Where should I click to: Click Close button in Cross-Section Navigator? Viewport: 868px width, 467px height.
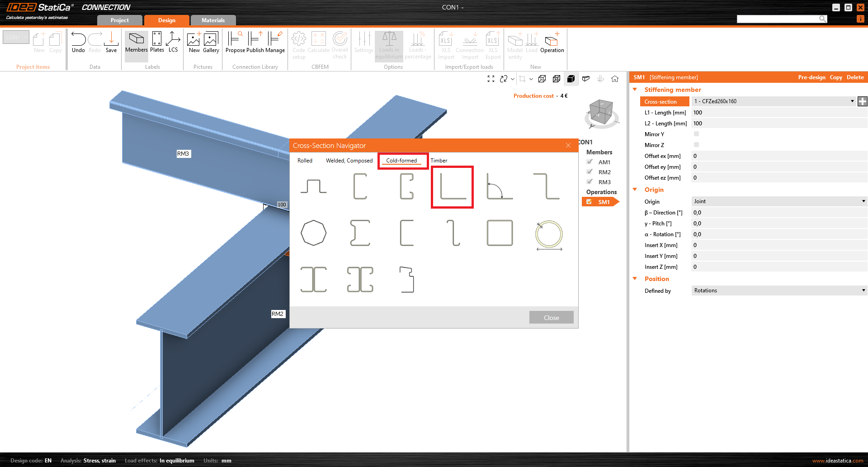point(551,318)
